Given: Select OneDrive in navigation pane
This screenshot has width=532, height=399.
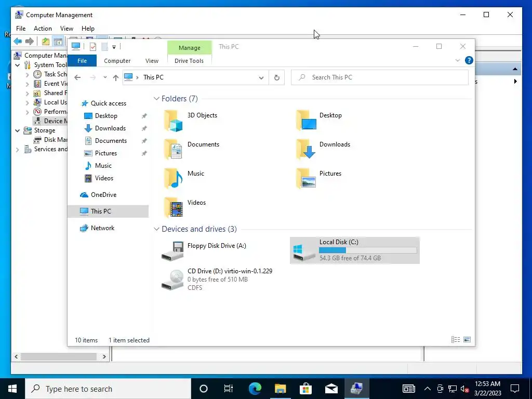Looking at the screenshot, I should coord(103,195).
